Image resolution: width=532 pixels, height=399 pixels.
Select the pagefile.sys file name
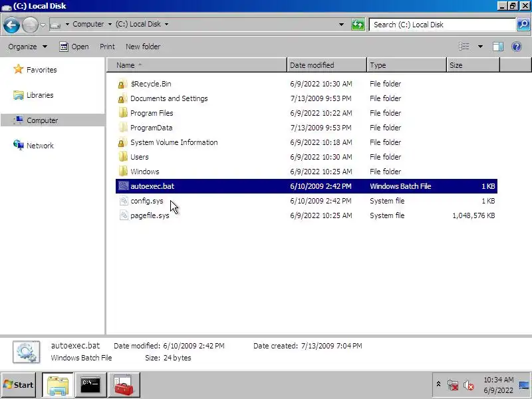tap(150, 215)
